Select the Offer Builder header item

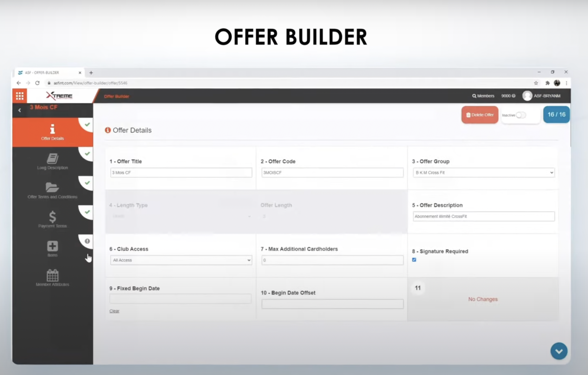[116, 96]
